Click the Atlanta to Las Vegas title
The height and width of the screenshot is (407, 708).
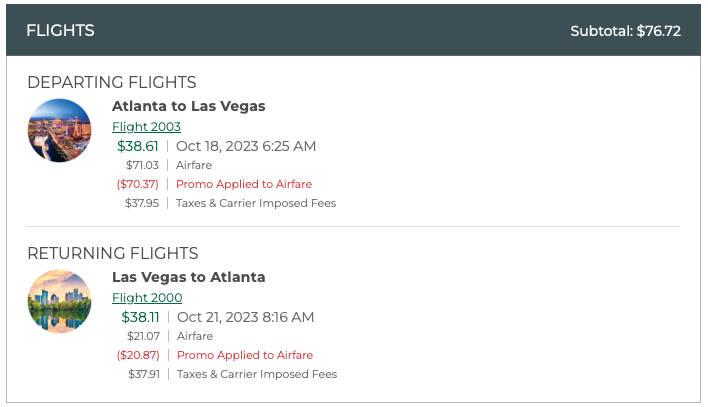188,106
